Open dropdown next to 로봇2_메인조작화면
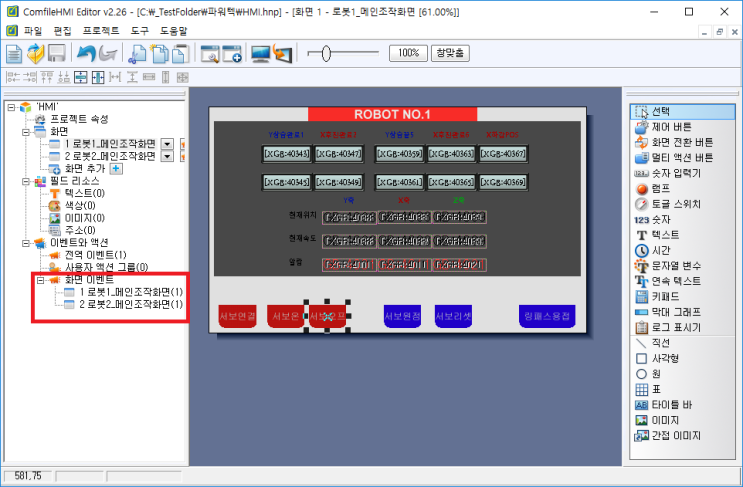Image resolution: width=743 pixels, height=487 pixels. click(x=167, y=156)
